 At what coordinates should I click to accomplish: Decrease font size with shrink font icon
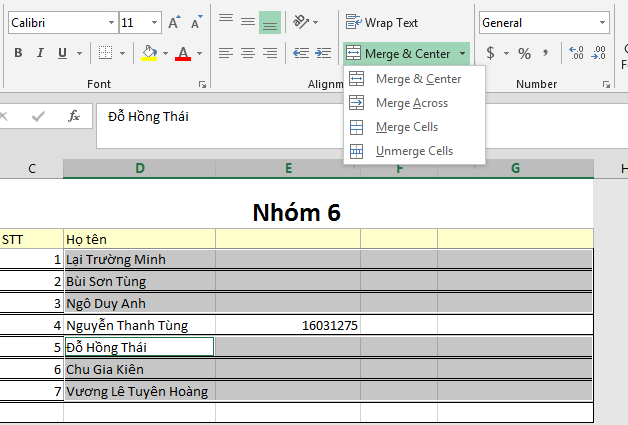196,22
